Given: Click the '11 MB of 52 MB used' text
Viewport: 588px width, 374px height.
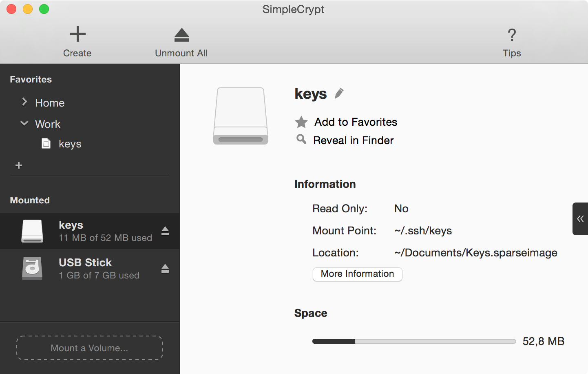Looking at the screenshot, I should click(x=106, y=238).
